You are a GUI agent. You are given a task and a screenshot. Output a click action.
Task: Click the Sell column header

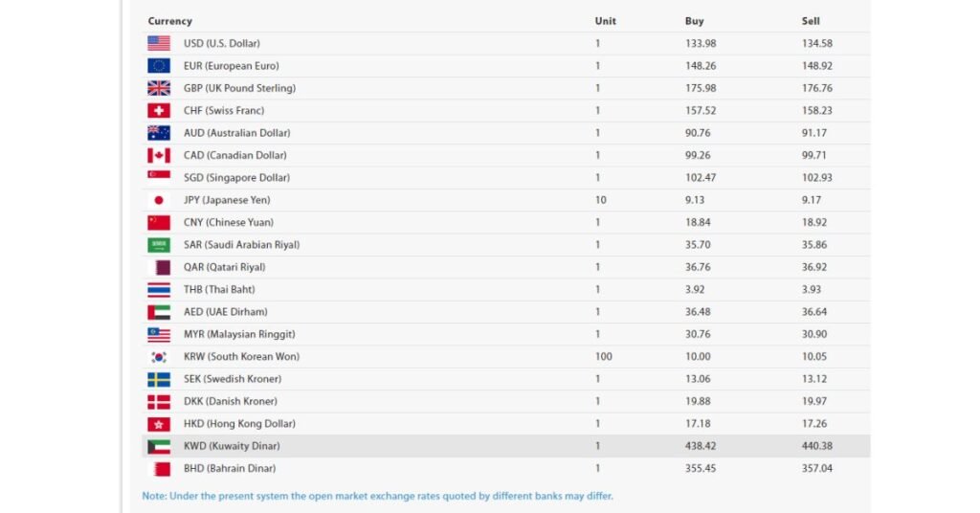click(811, 21)
